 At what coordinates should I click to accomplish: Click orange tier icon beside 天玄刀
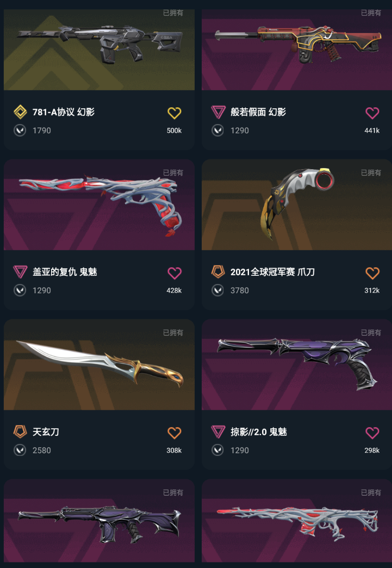[x=20, y=431]
